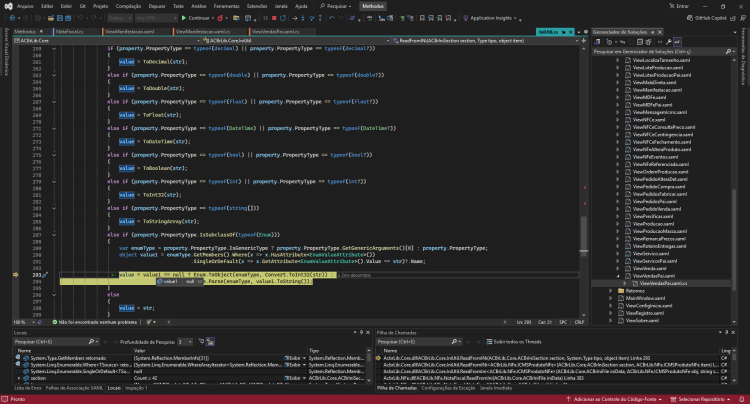Image resolution: width=750 pixels, height=404 pixels.
Task: Click the editor vertical scrollbar thumb
Action: pyautogui.click(x=584, y=237)
